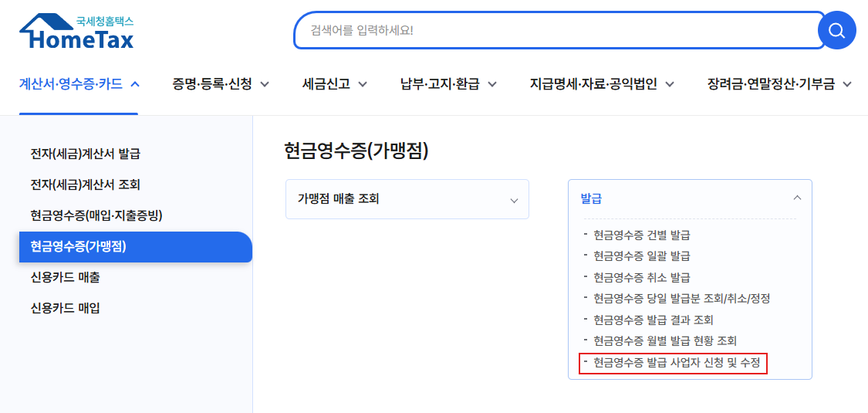Screen dimensions: 868x413
Task: Select 신용카드 매출 in sidebar
Action: (66, 277)
